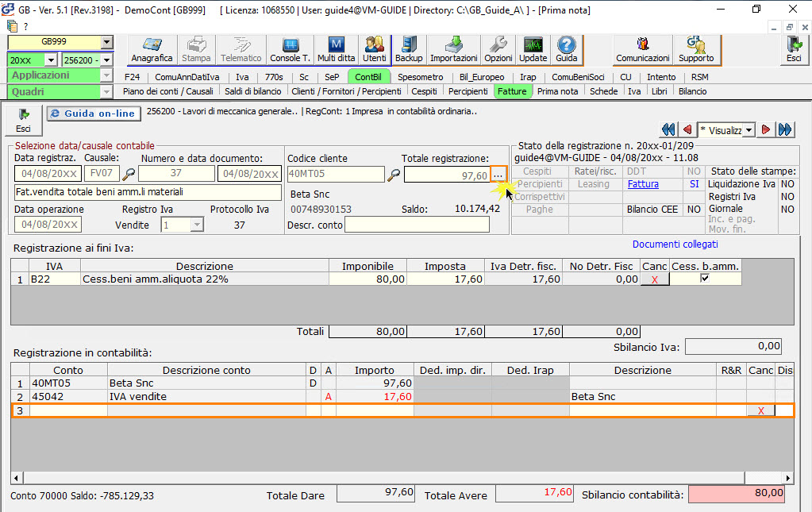Viewport: 812px width, 512px height.
Task: Click the Stampa printer icon
Action: click(x=196, y=50)
